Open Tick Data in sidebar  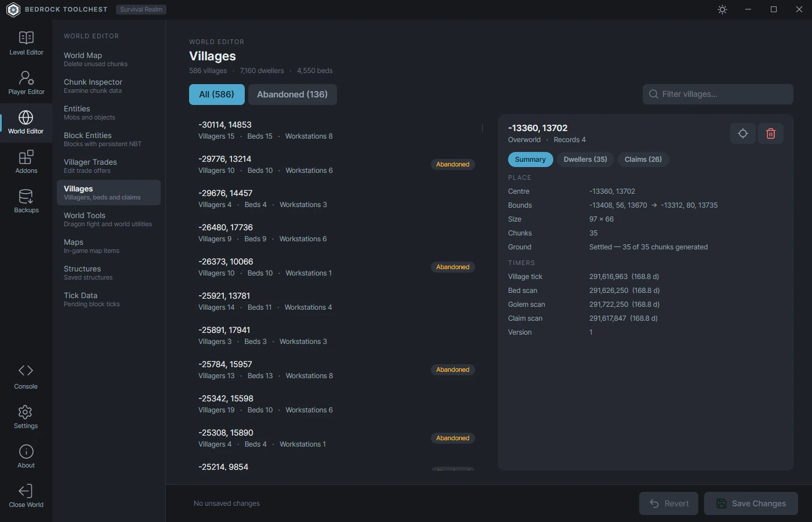tap(108, 299)
